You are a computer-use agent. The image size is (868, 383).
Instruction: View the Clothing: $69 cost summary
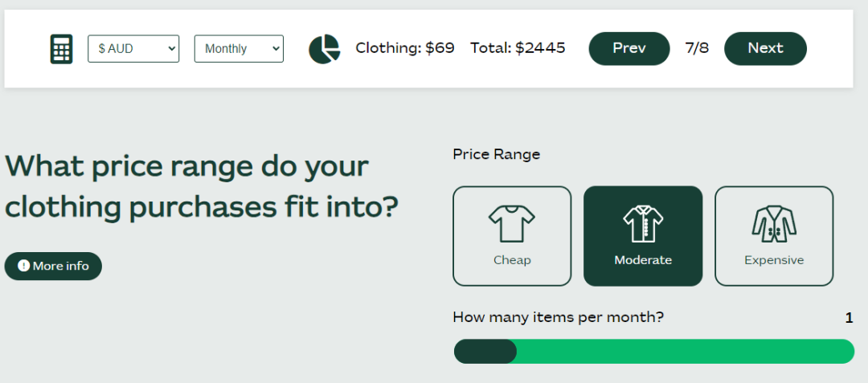point(404,49)
